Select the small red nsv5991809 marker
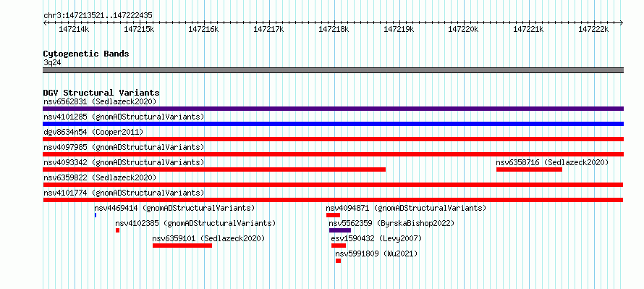This screenshot has height=289, width=644. (338, 261)
